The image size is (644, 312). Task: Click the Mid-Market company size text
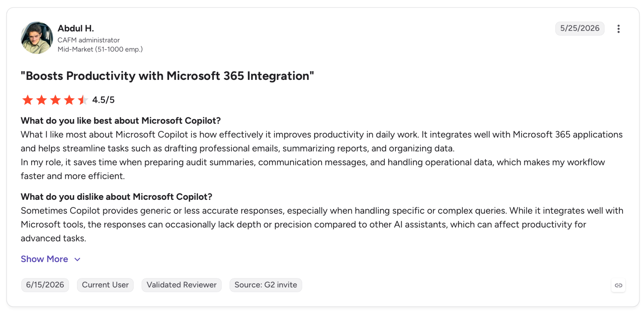click(x=100, y=49)
